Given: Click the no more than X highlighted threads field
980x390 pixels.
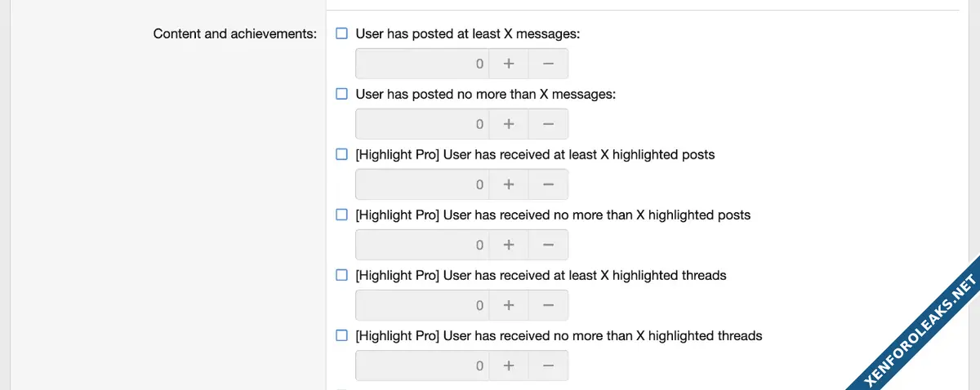Looking at the screenshot, I should coord(421,366).
